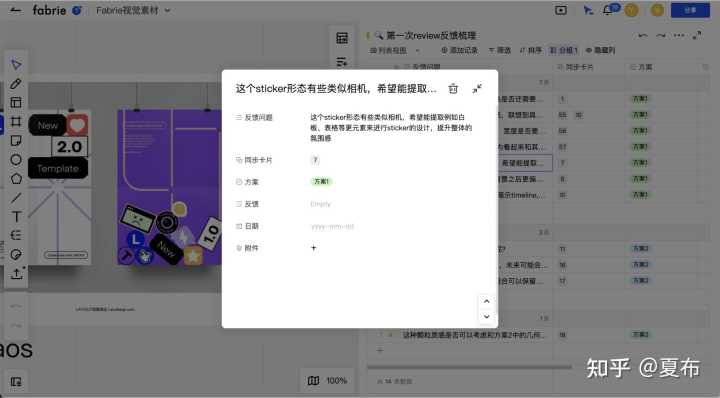The width and height of the screenshot is (720, 398).
Task: Select the pen drawing tool
Action: coord(16,83)
